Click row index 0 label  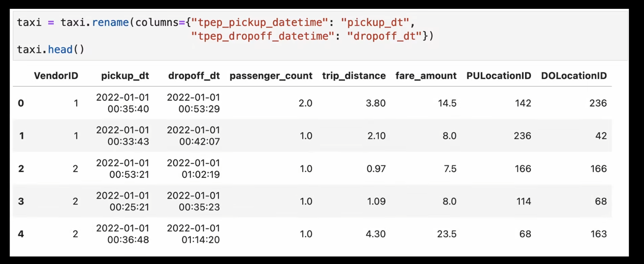point(21,103)
